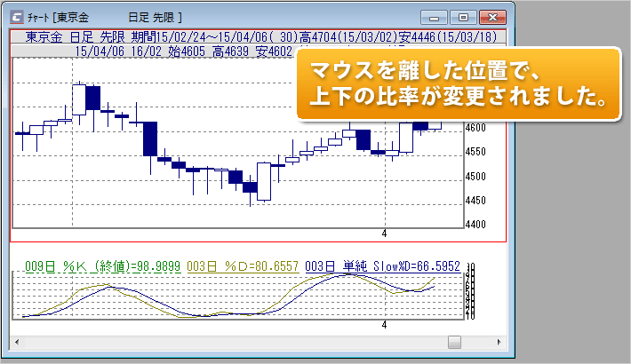Click the red divider line between chart panes
Viewport: 631px width, 364px height.
pyautogui.click(x=258, y=241)
